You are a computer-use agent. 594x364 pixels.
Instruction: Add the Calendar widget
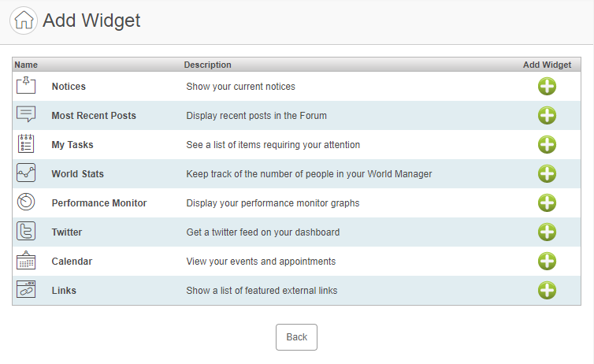(x=547, y=262)
